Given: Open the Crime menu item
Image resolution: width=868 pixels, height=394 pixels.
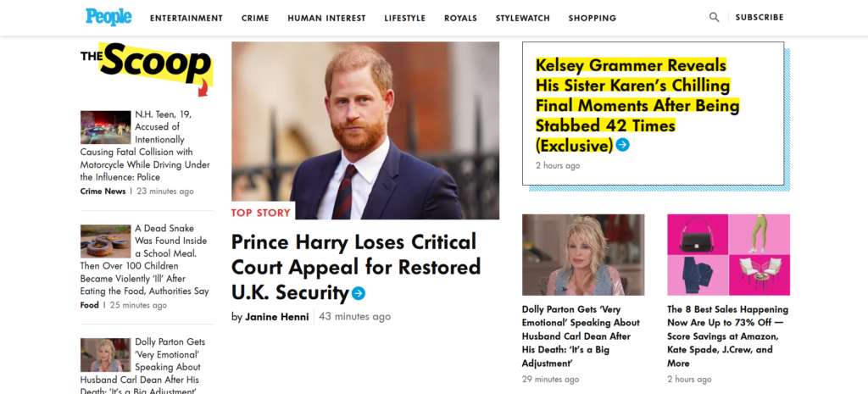Looking at the screenshot, I should click(255, 18).
